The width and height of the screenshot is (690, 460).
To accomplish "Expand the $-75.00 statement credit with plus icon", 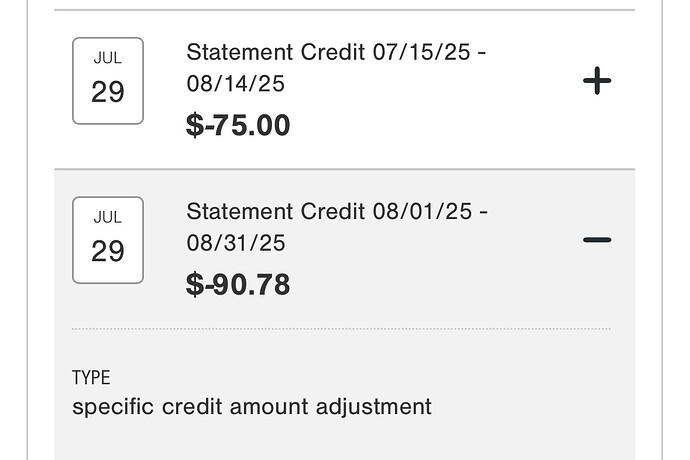I will pos(597,81).
